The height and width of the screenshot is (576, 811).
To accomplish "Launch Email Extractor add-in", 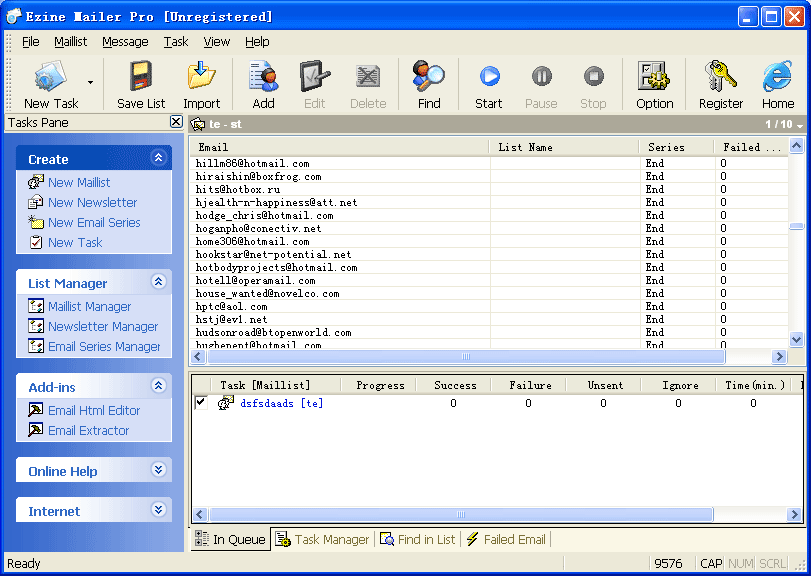I will [x=88, y=430].
